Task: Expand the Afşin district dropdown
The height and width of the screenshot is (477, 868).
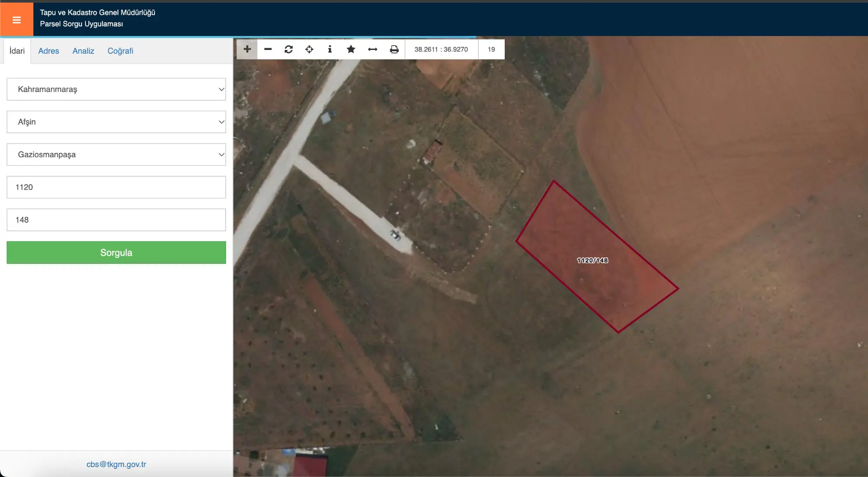Action: (116, 122)
